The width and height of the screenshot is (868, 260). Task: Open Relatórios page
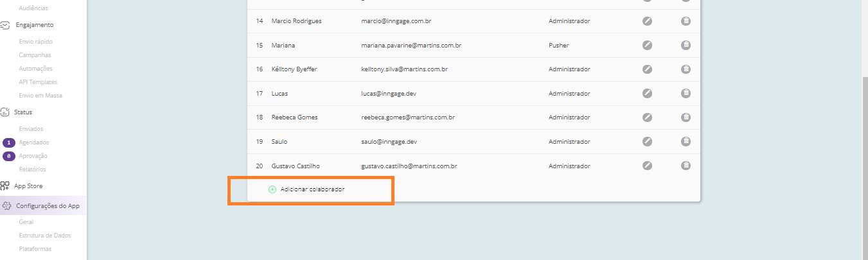(33, 169)
